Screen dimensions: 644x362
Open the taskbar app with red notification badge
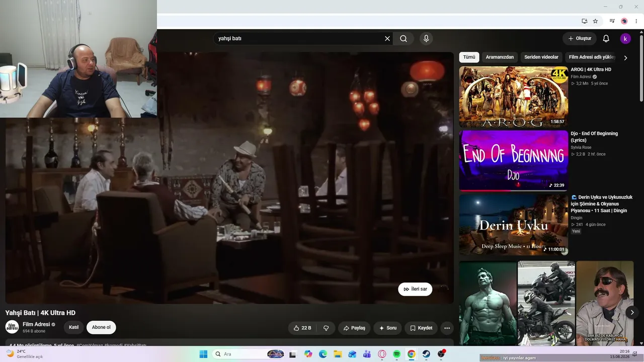(x=441, y=354)
